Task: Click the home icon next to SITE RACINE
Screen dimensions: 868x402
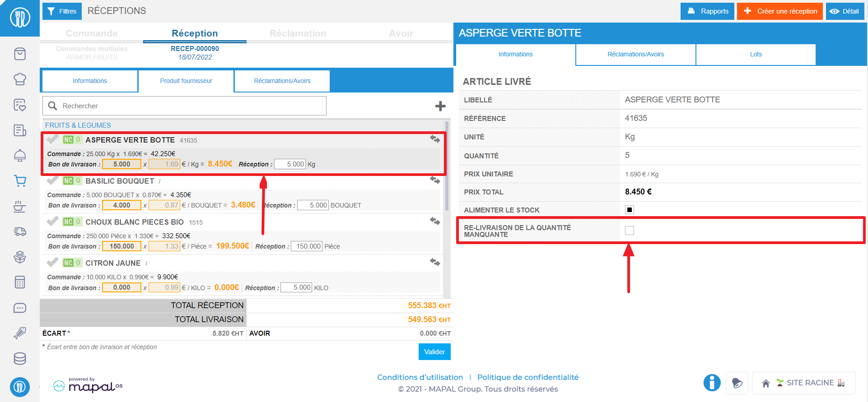Action: (x=766, y=384)
